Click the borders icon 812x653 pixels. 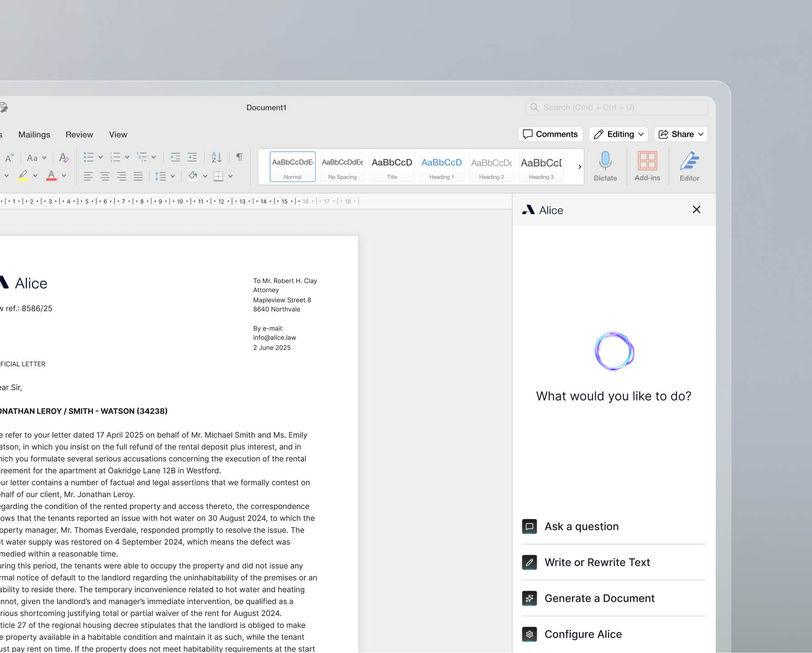[x=219, y=176]
